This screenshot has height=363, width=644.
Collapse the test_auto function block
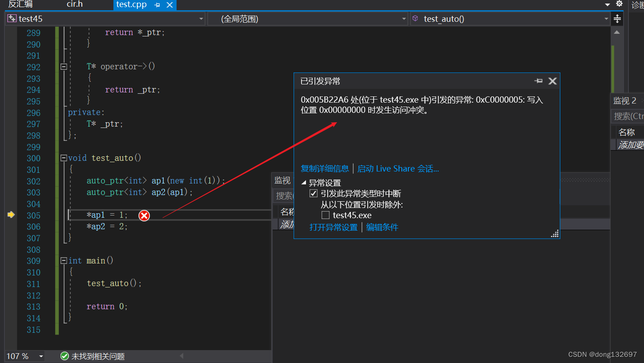(x=64, y=158)
